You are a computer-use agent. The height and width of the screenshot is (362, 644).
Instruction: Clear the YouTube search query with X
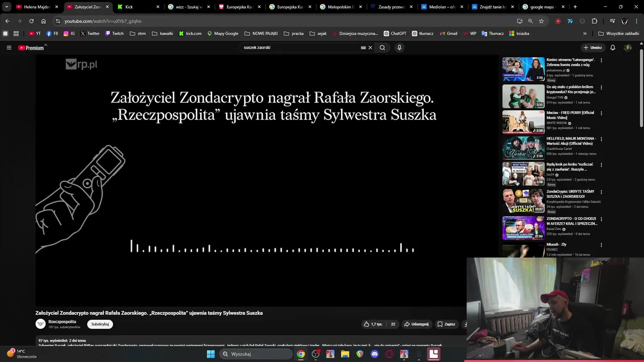(370, 48)
